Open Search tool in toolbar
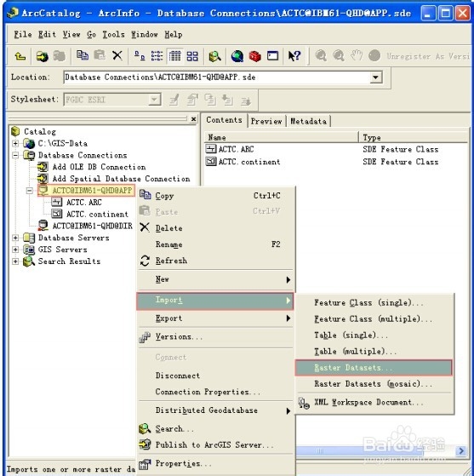The image size is (474, 476). (x=214, y=56)
